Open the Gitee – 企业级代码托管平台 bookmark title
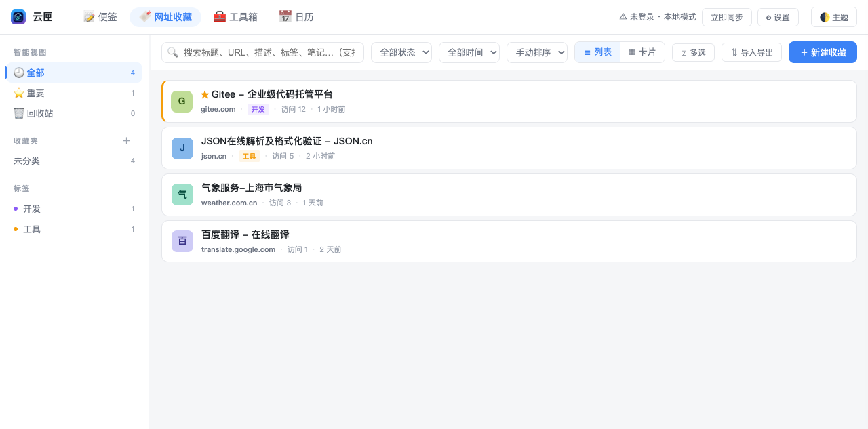The width and height of the screenshot is (868, 429). tap(272, 94)
